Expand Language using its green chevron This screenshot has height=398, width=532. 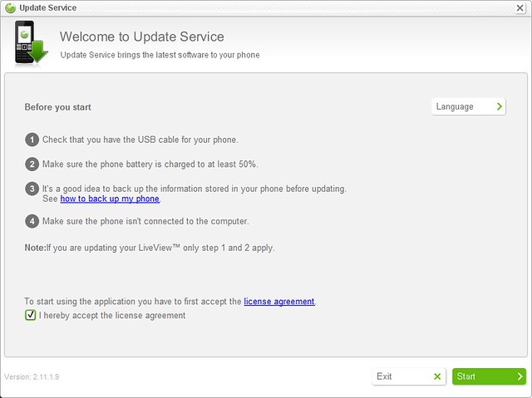pos(499,106)
